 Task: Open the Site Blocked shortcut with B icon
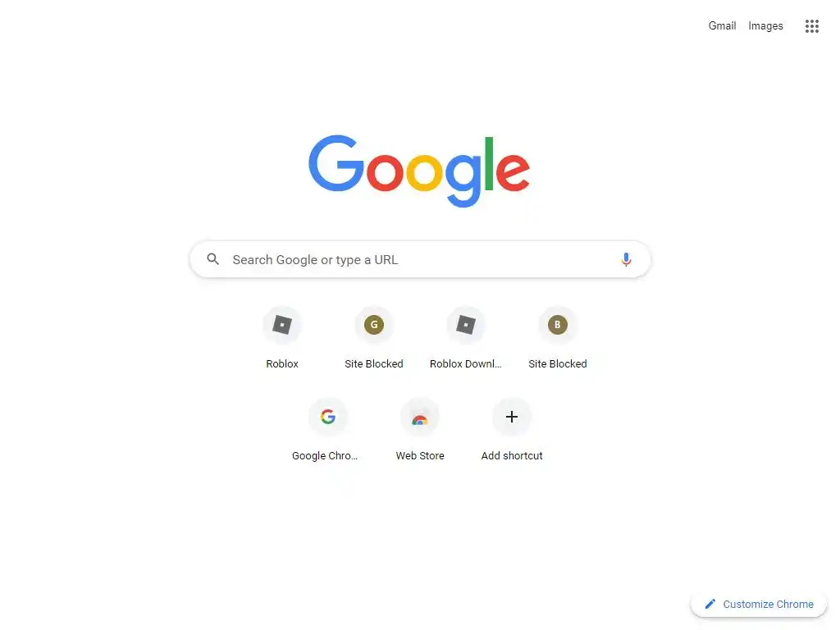tap(557, 325)
